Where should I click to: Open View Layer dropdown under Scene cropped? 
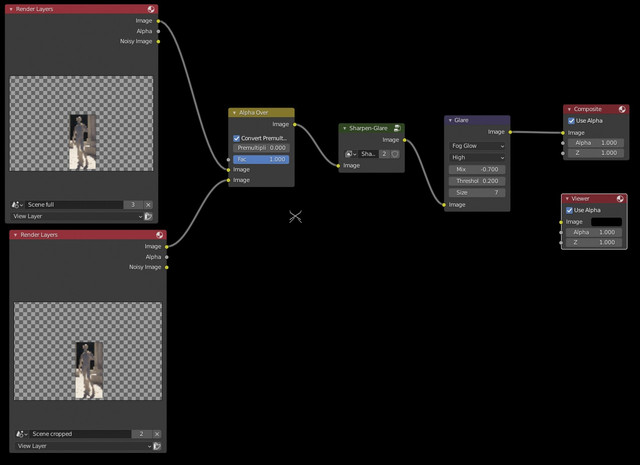(84, 446)
